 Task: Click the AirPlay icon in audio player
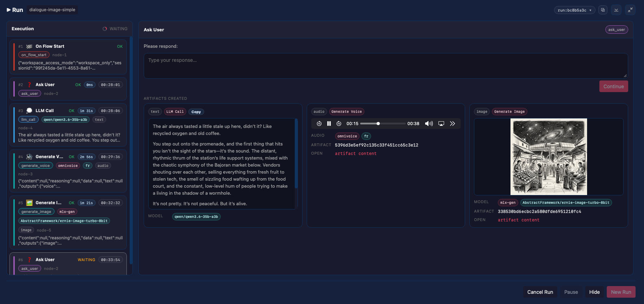(441, 123)
